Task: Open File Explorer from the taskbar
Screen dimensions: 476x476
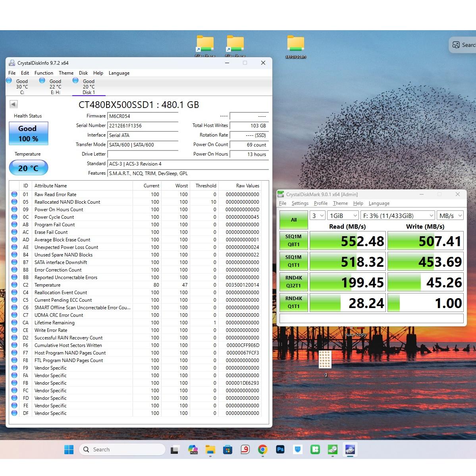Action: point(210,449)
